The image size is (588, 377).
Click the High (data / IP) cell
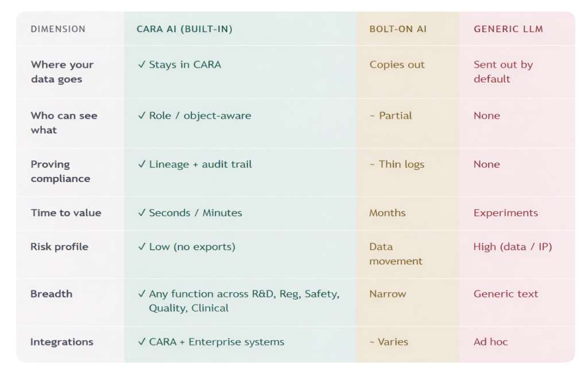coord(512,247)
